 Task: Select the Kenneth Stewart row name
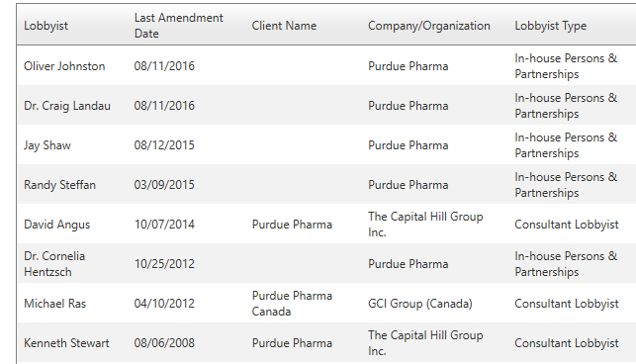[66, 343]
